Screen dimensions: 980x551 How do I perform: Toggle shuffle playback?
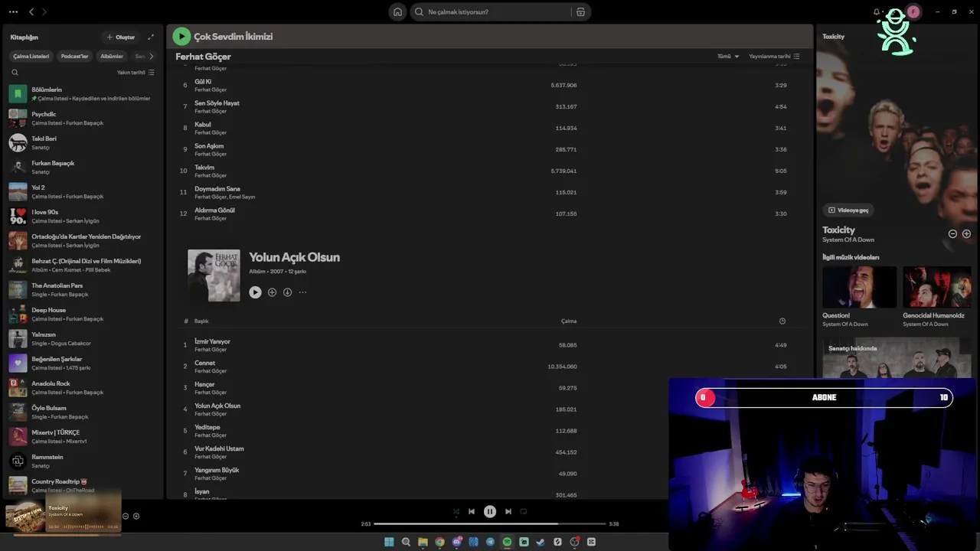point(456,511)
